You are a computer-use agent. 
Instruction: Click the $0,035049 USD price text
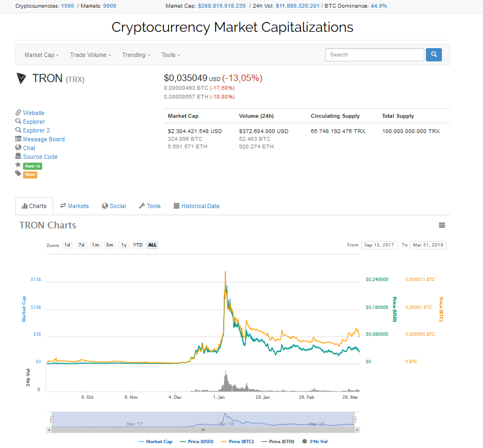(x=192, y=78)
